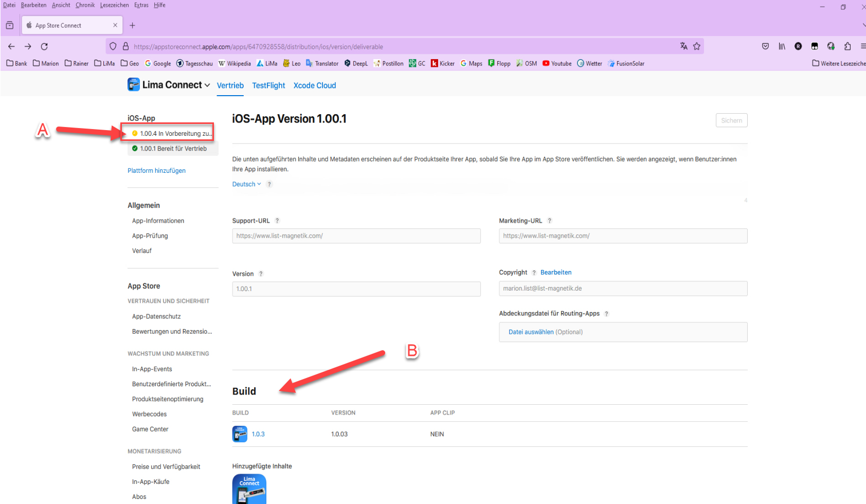
Task: Click the Lima Connect thumbnail under Hinzugefügte Inhalte
Action: point(249,489)
